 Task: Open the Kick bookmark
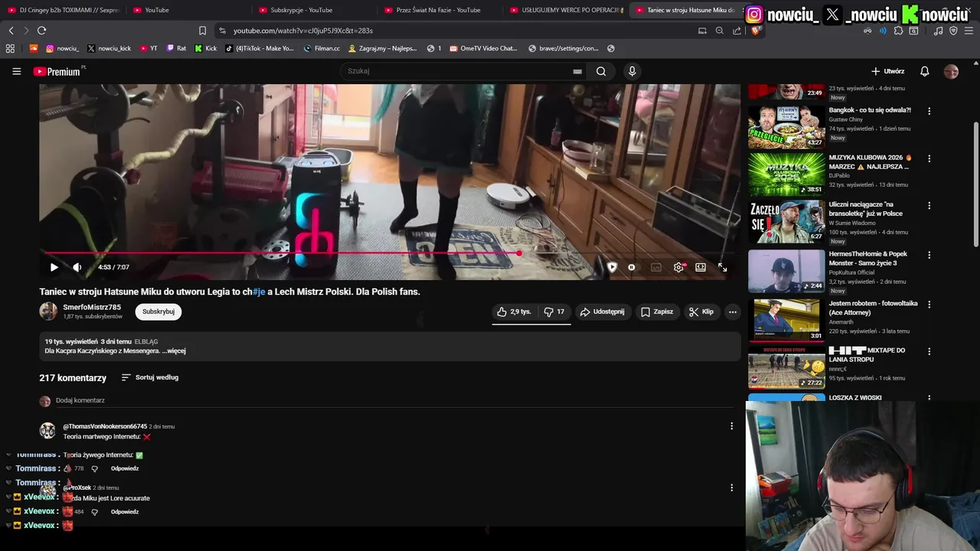(206, 48)
